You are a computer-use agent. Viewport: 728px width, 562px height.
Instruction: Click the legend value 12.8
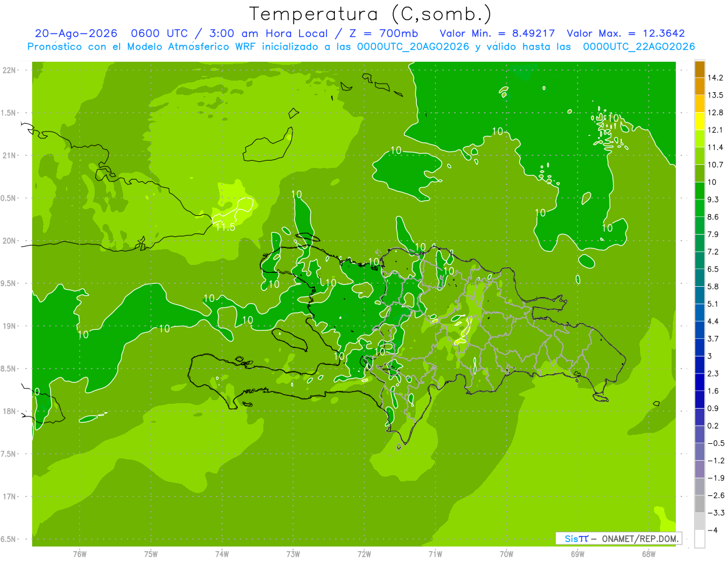715,112
